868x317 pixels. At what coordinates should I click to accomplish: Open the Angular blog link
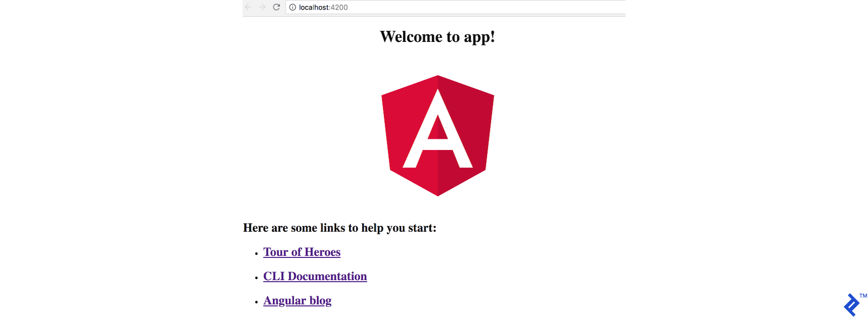(297, 301)
